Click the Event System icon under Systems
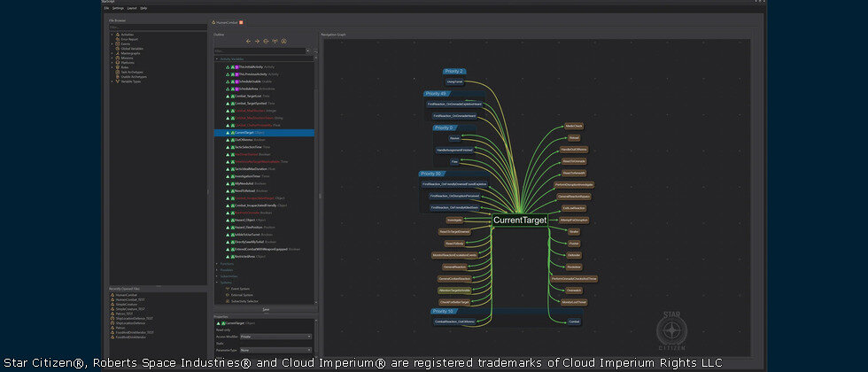The height and width of the screenshot is (372, 868). (x=228, y=289)
